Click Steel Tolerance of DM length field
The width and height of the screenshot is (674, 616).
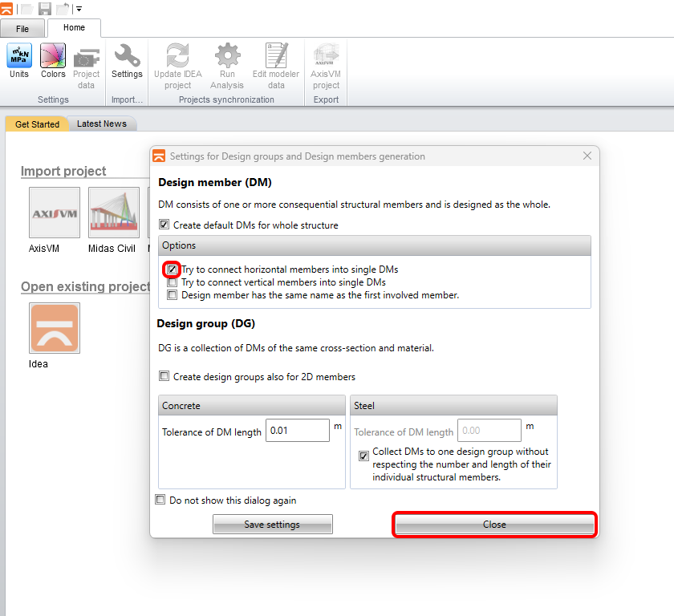[489, 431]
